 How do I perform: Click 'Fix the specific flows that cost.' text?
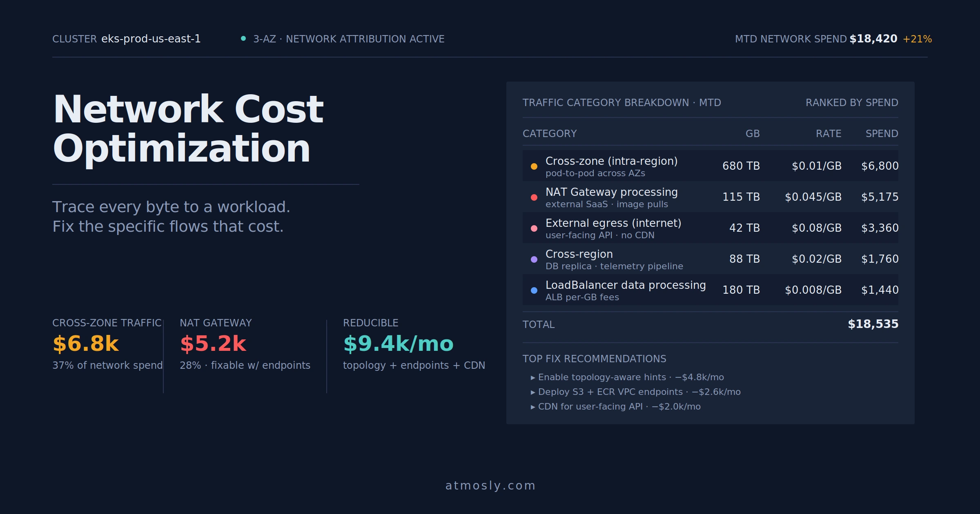(168, 226)
